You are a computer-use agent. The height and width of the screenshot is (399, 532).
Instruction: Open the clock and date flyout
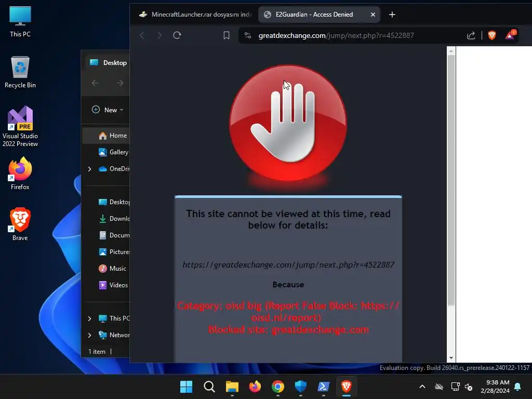tap(495, 387)
